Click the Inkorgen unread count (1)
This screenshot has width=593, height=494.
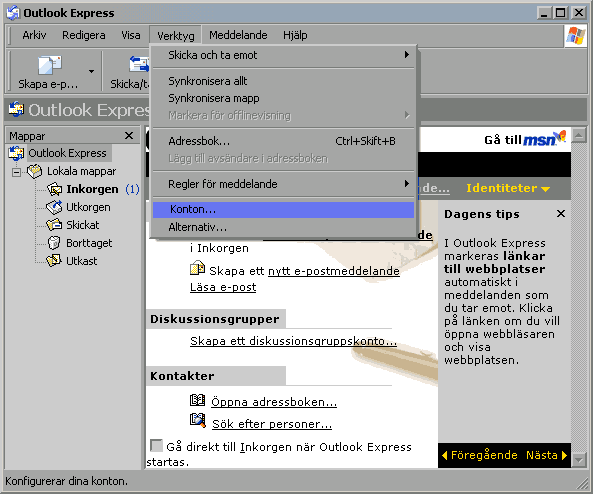[x=132, y=189]
